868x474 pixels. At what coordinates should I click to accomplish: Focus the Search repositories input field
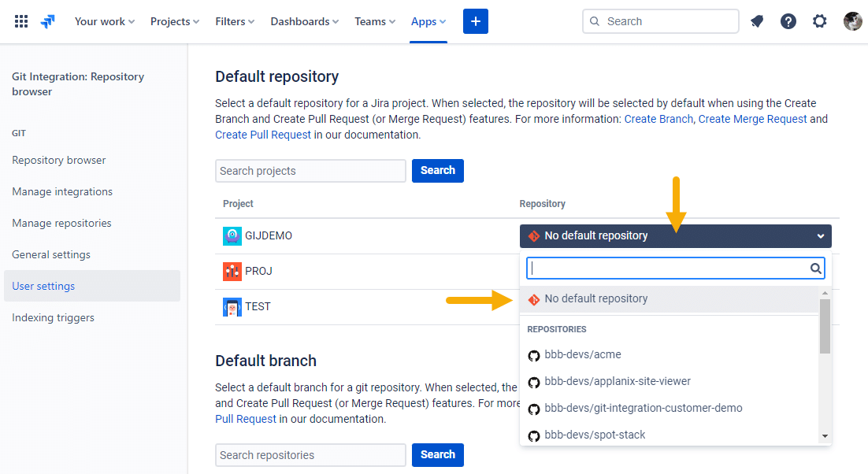point(310,455)
